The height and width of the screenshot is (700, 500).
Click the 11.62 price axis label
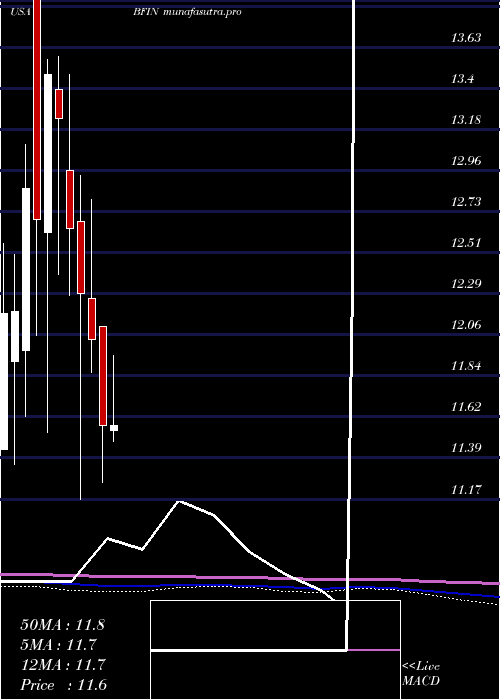tap(466, 407)
